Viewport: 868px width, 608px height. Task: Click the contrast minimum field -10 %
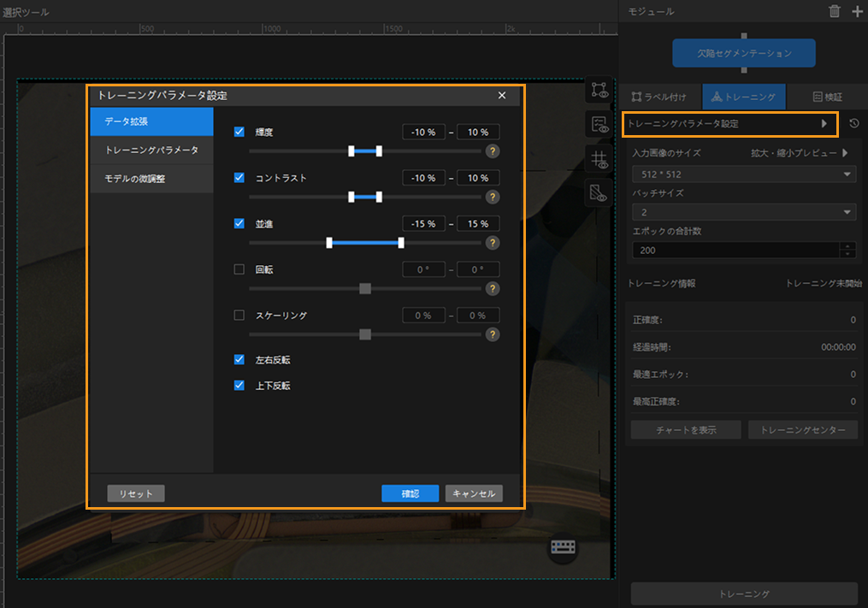[423, 178]
